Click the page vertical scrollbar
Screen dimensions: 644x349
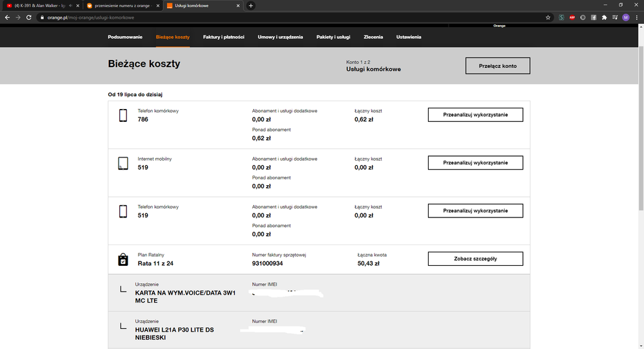[x=639, y=129]
